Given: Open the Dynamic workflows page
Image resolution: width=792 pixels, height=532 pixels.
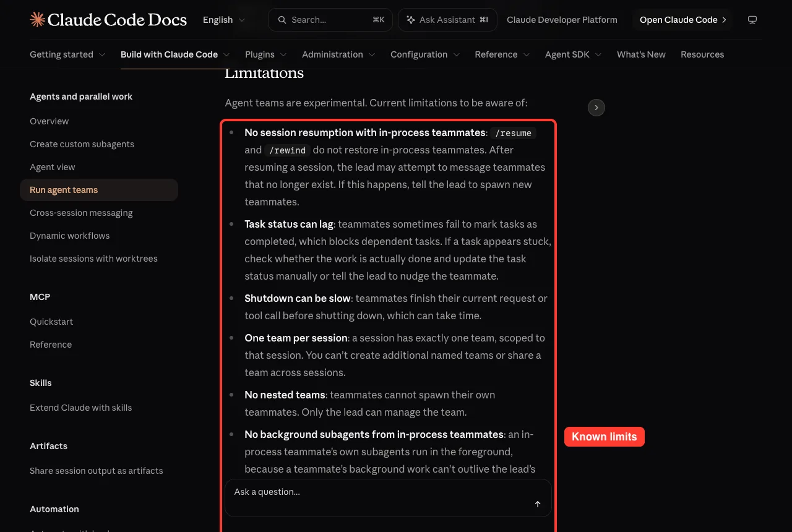Looking at the screenshot, I should point(99,236).
